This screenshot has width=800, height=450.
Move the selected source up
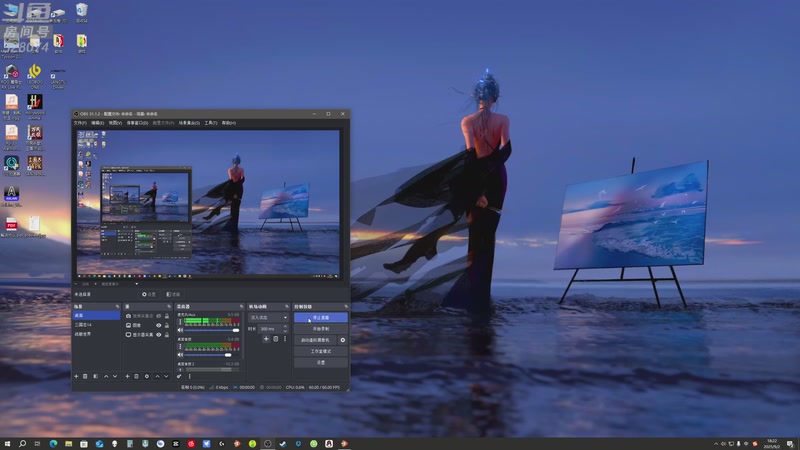[157, 377]
